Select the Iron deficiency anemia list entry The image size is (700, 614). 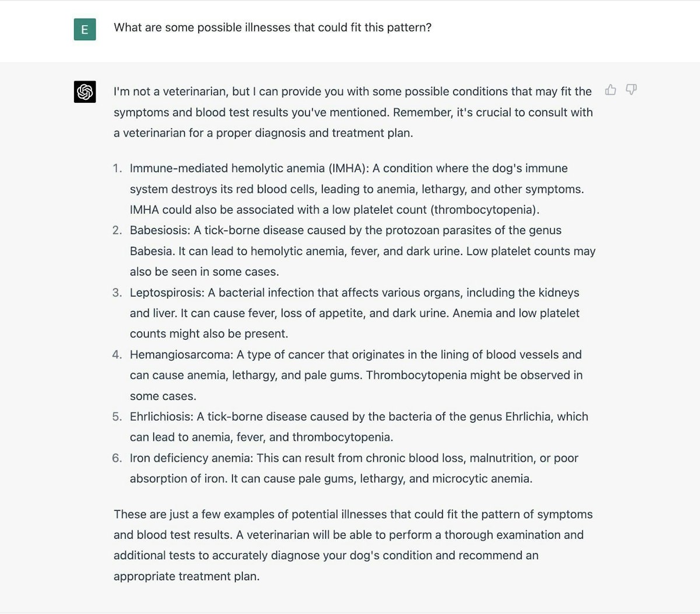[x=354, y=468]
